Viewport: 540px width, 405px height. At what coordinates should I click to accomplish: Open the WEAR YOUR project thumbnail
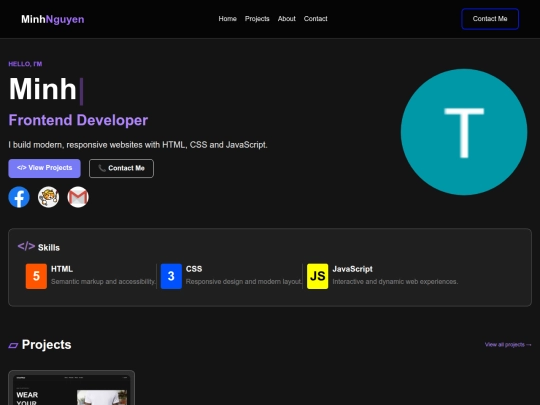72,388
